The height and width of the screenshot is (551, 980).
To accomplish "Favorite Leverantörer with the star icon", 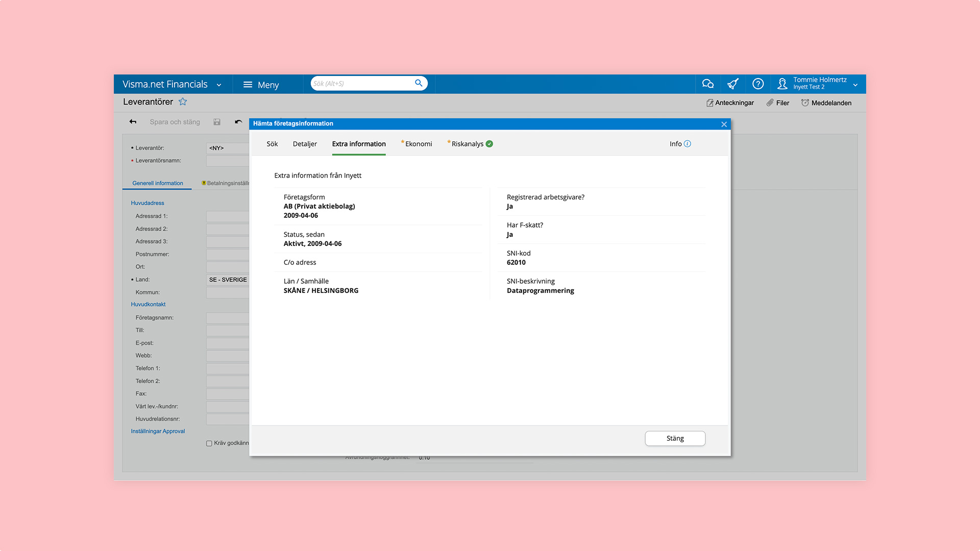I will [x=183, y=102].
